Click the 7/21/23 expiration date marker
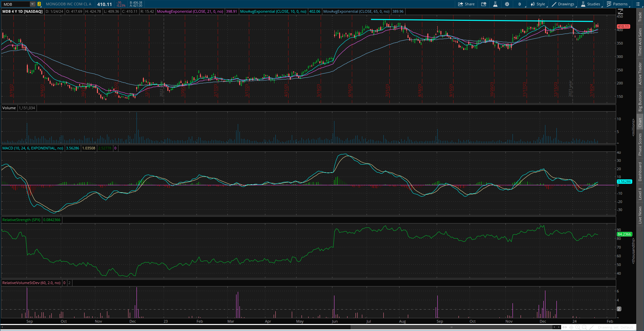The height and width of the screenshot is (331, 644). coord(387,90)
